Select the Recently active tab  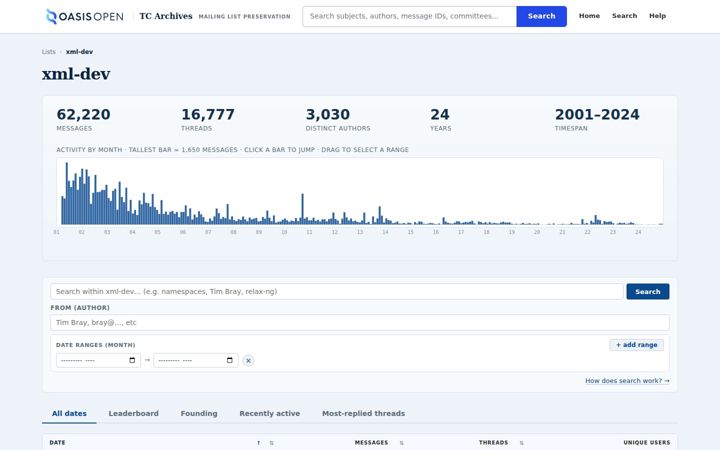click(x=270, y=413)
